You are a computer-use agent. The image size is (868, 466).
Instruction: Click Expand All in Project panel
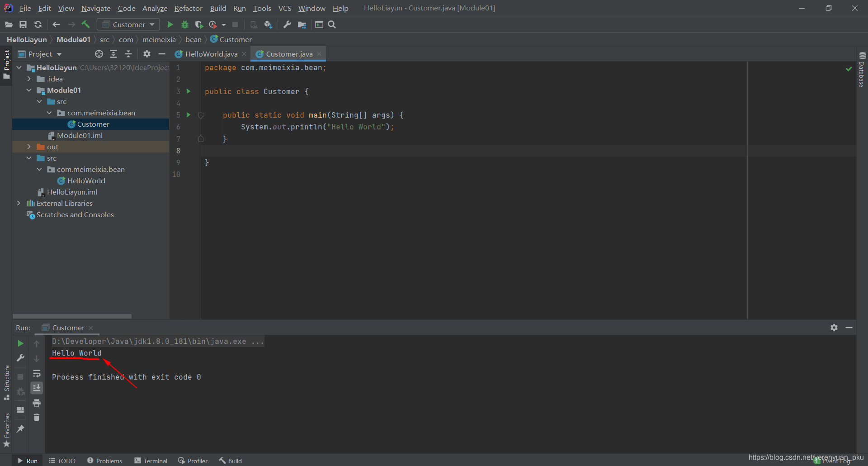pos(113,54)
